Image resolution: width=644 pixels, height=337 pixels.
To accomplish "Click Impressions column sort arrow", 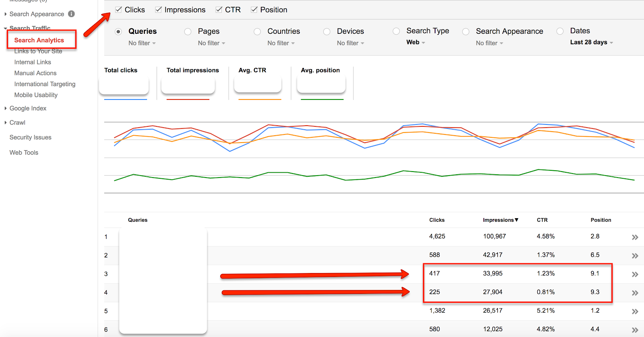I will pos(516,220).
